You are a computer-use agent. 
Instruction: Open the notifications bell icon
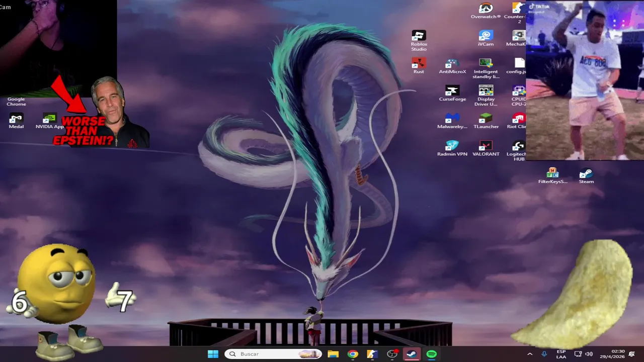pyautogui.click(x=632, y=354)
